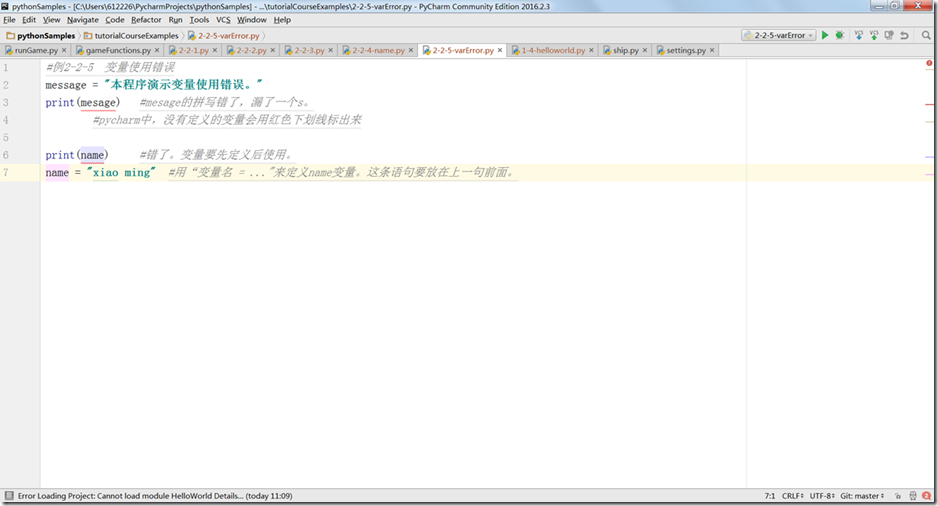Switch to the 2-2-2.py tab
The image size is (938, 506).
coord(251,50)
